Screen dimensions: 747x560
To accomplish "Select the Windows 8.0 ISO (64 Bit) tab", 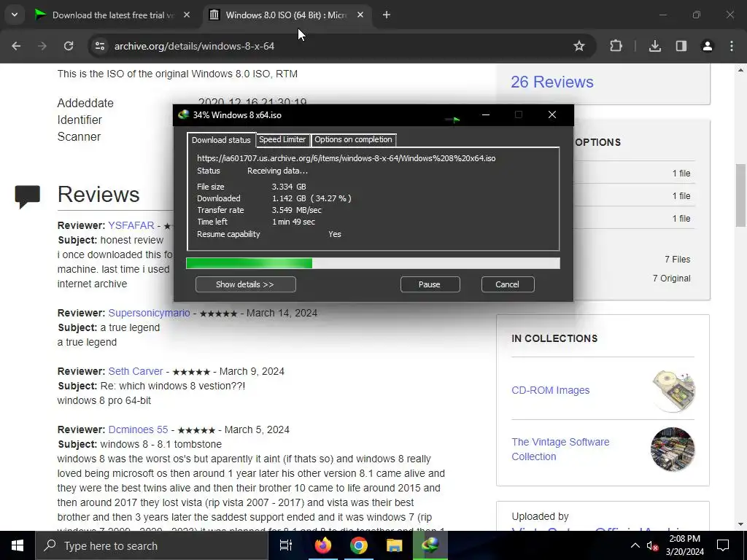I will pos(286,15).
